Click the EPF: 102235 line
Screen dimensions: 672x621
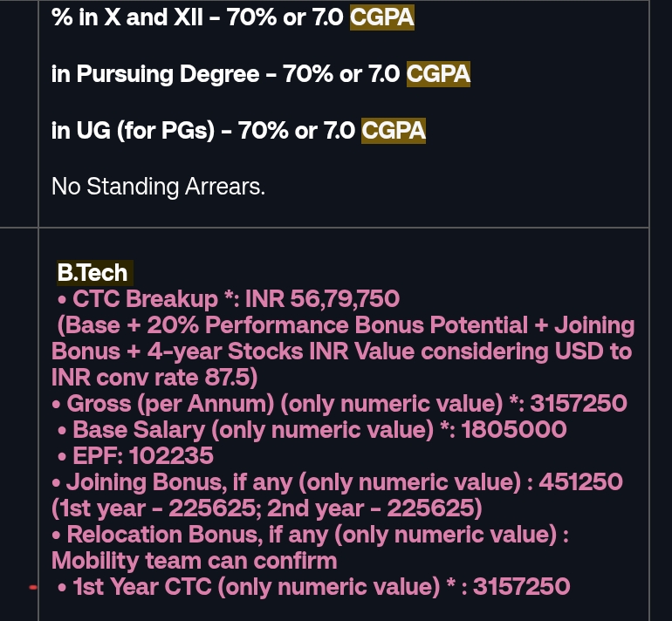pos(135,455)
